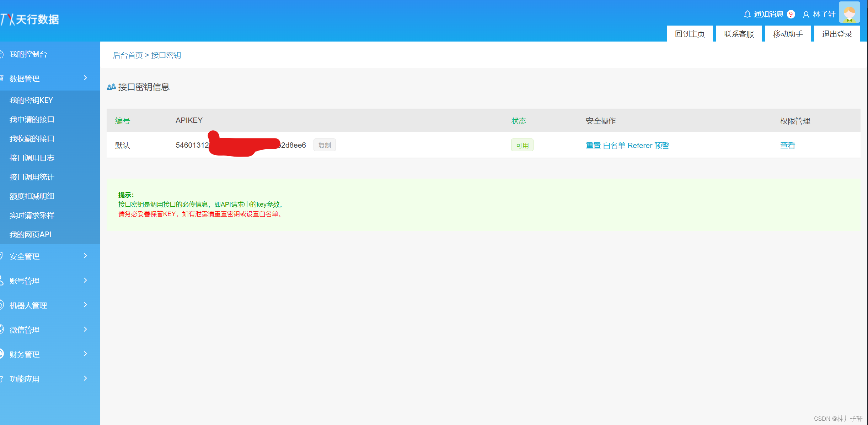This screenshot has height=425, width=868.
Task: Expand the 账号管理 chevron arrow
Action: click(85, 280)
